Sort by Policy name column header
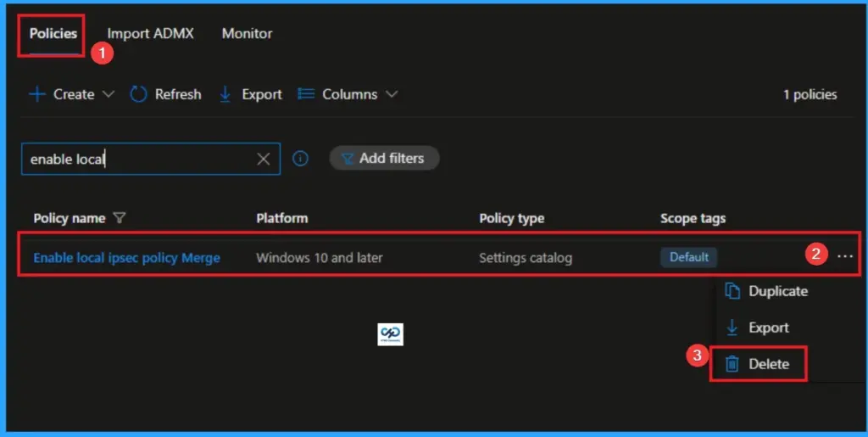The height and width of the screenshot is (437, 868). pos(70,218)
